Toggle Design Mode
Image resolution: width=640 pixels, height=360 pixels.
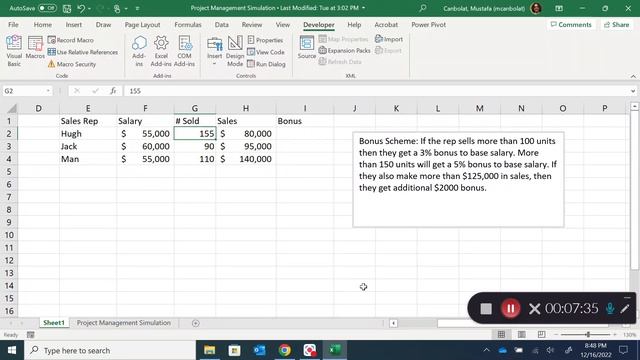pyautogui.click(x=235, y=51)
